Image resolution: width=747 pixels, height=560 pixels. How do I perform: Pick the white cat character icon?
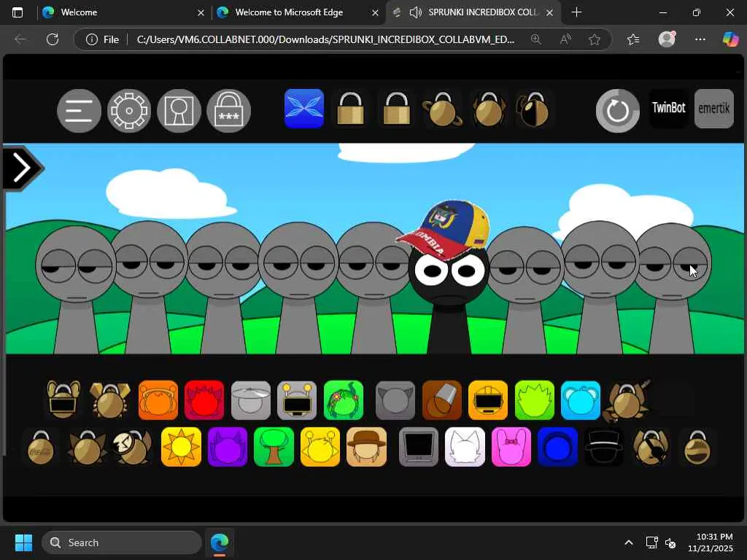click(465, 447)
